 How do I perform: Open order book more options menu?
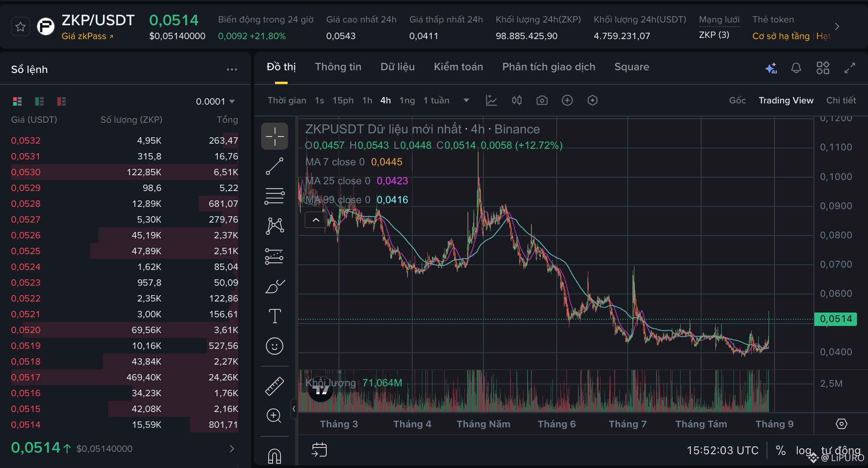tap(232, 69)
